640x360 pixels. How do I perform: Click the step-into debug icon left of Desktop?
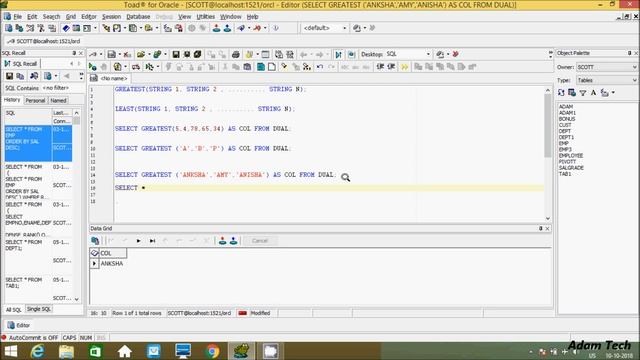pyautogui.click(x=338, y=54)
